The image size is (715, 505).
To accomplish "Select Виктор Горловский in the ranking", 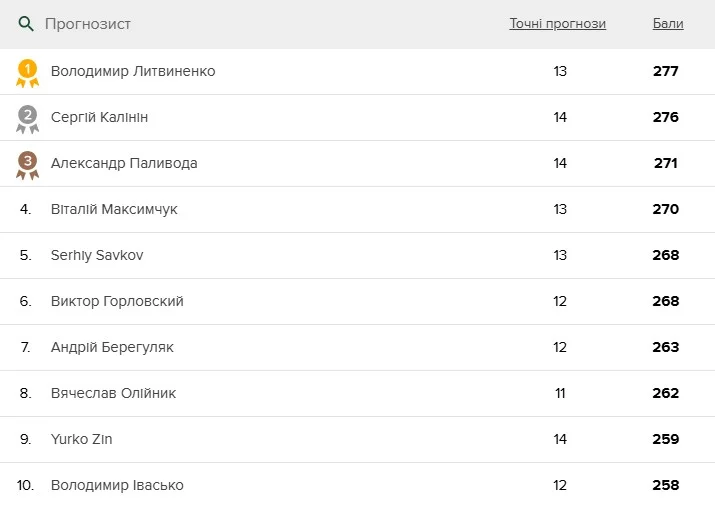I will 117,302.
